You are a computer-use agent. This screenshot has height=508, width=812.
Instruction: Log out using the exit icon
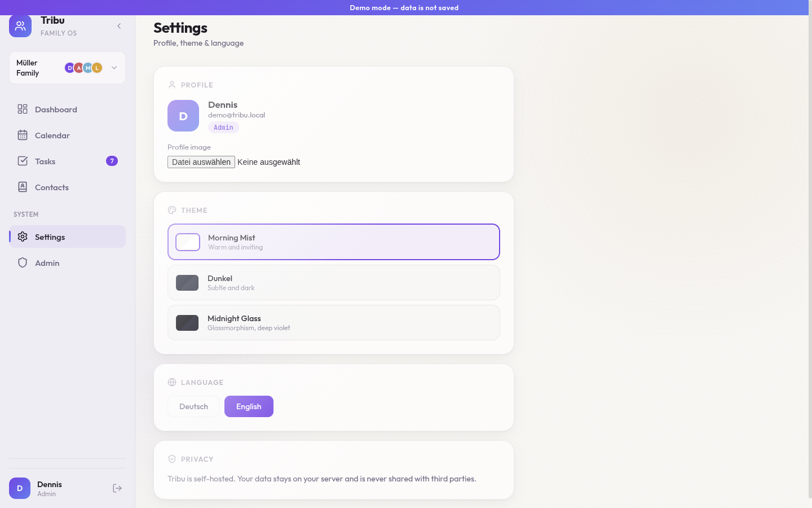[x=117, y=488]
